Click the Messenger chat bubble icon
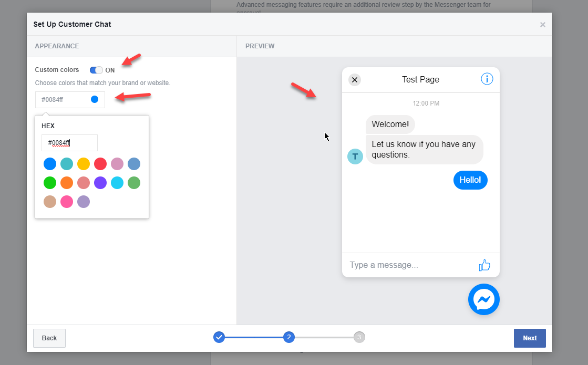Image resolution: width=588 pixels, height=365 pixels. 483,299
